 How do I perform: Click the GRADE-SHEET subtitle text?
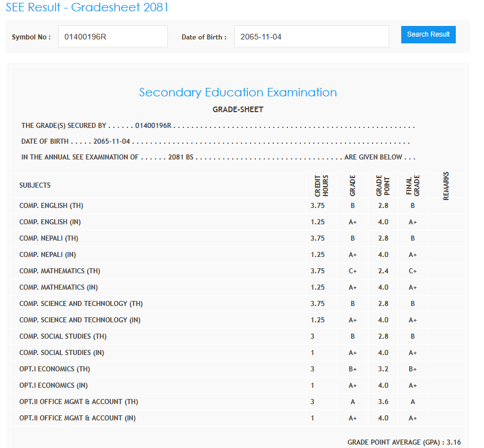[x=238, y=109]
